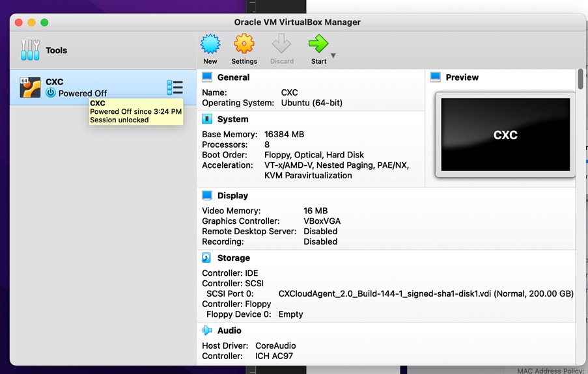Click the 'Oracle VM VirtualBox Manager' window title
588x374 pixels.
click(x=298, y=22)
